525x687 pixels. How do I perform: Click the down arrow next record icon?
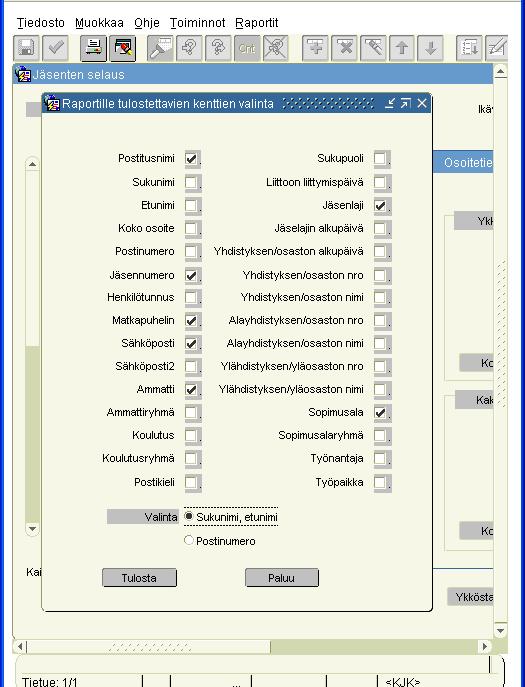pyautogui.click(x=431, y=47)
